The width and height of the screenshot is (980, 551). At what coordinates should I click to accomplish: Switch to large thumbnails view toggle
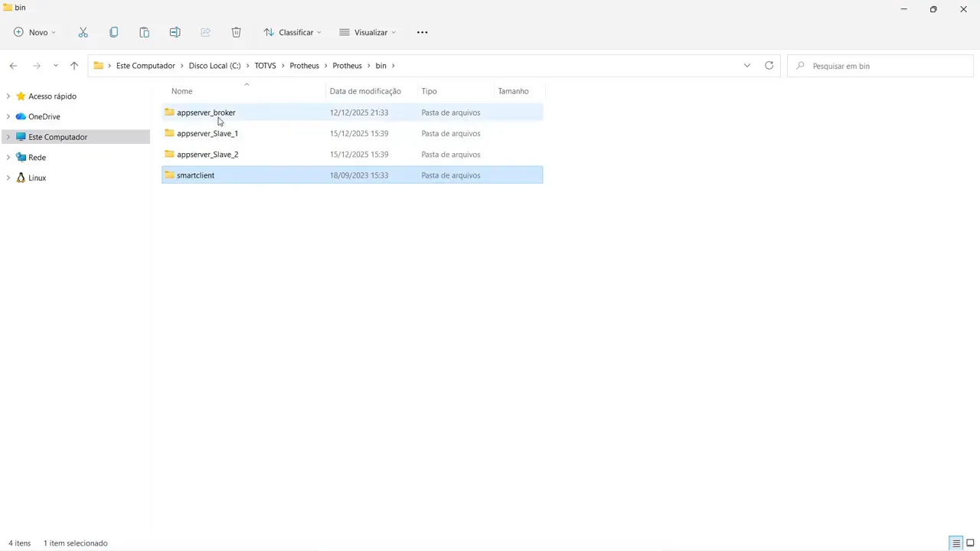tap(970, 543)
